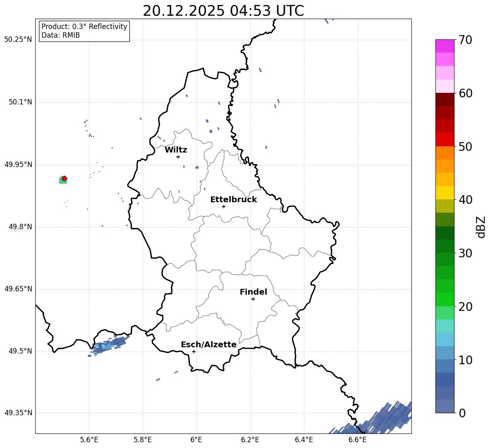
Task: Click the light blue echo patch near 49.5°N
Action: coord(108,346)
